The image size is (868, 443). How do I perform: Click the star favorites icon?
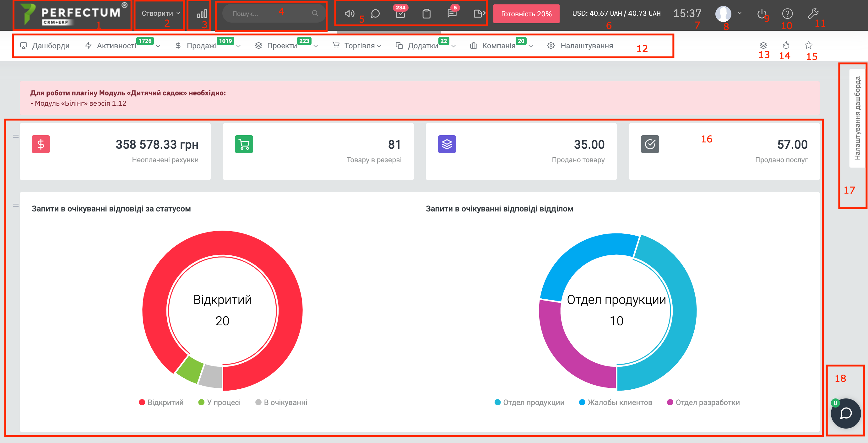tap(808, 45)
